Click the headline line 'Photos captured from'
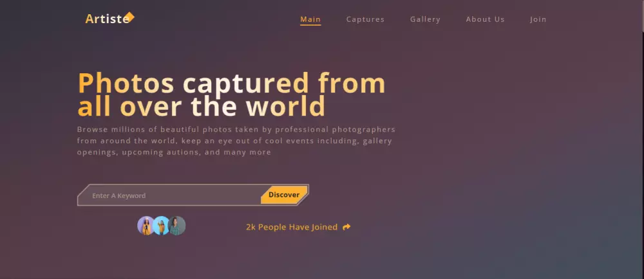The width and height of the screenshot is (644, 279). 232,83
